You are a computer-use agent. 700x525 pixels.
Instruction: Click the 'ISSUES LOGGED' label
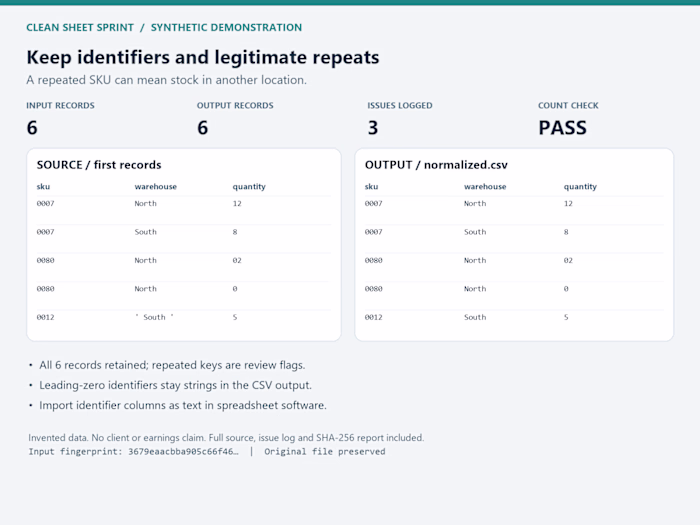tap(400, 105)
